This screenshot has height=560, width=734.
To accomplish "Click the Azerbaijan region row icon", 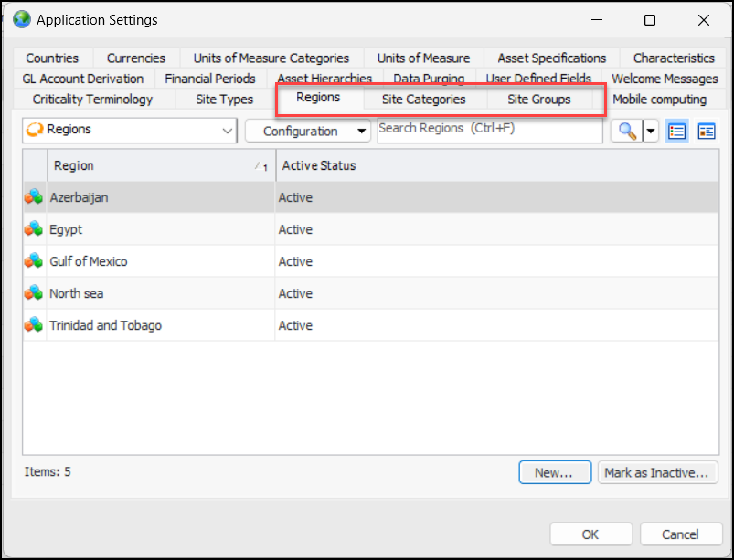I will (34, 197).
